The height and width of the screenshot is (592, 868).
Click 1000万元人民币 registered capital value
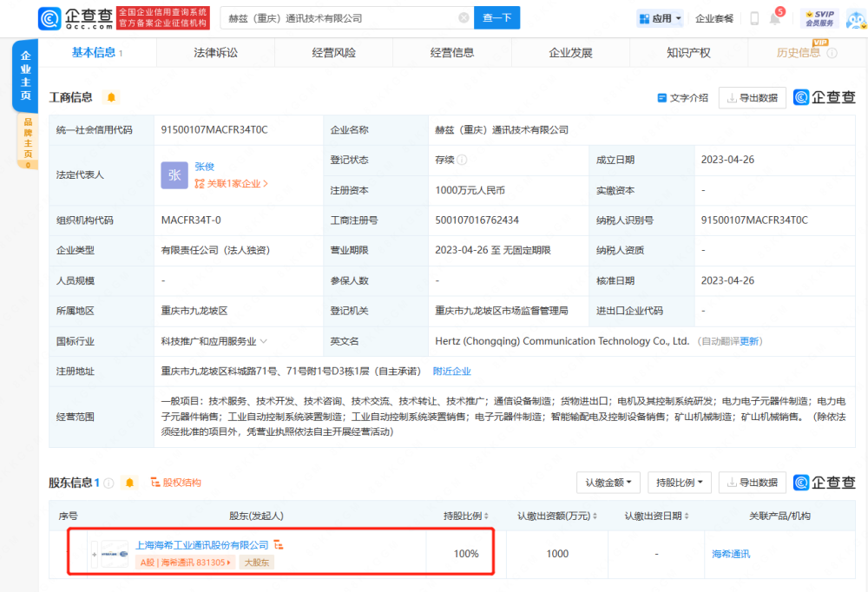(470, 190)
